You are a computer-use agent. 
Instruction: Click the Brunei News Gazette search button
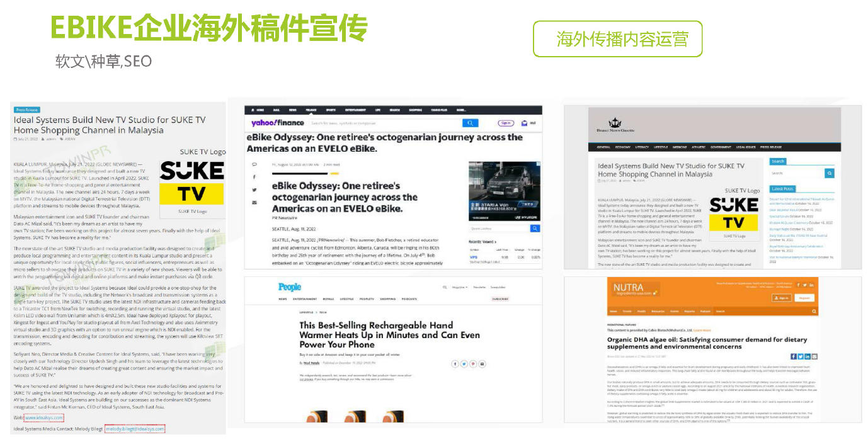coord(830,173)
